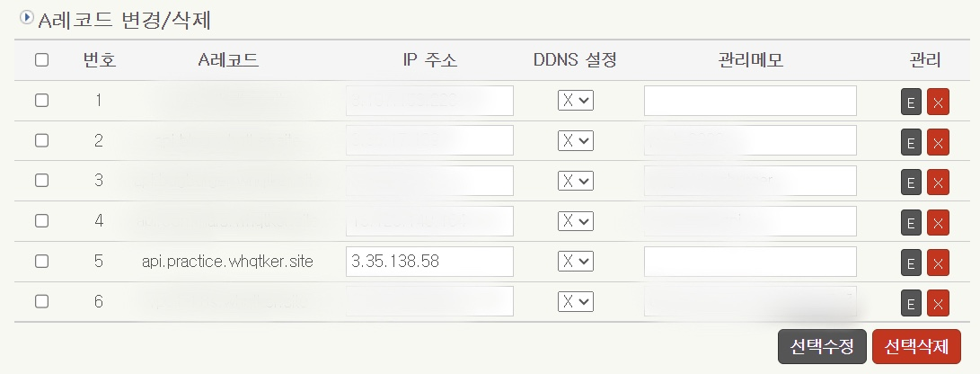Click the empty 관리메모 field on row 5
980x374 pixels.
point(750,262)
